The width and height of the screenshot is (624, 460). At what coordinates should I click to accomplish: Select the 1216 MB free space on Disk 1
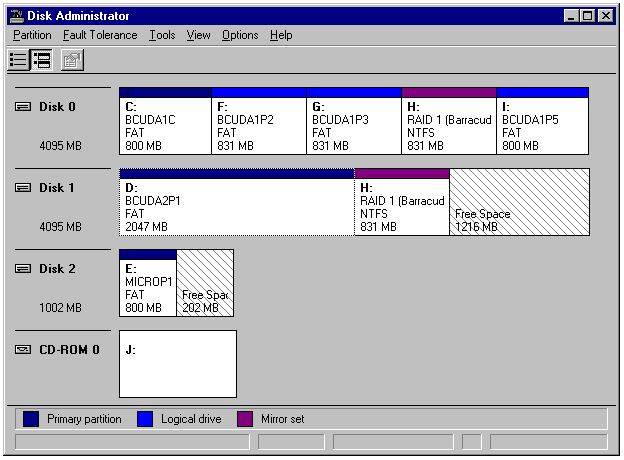tap(519, 205)
